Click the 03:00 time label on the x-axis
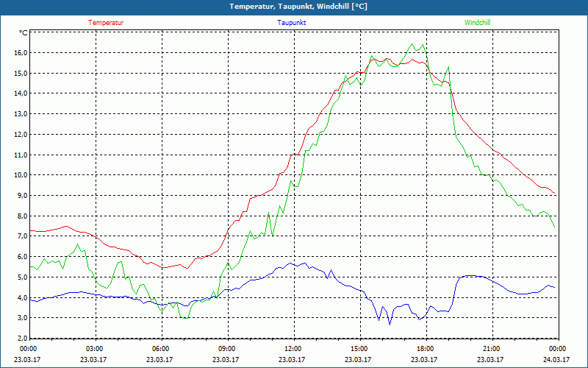588x368 pixels. (x=93, y=349)
